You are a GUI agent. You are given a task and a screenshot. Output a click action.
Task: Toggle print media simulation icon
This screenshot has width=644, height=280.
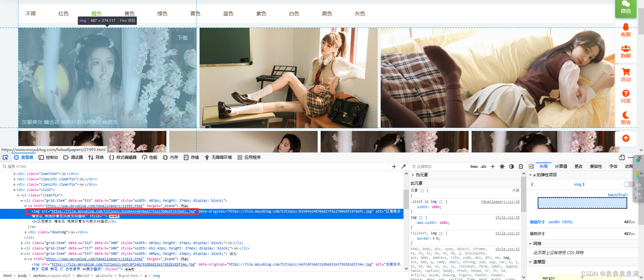click(521, 167)
